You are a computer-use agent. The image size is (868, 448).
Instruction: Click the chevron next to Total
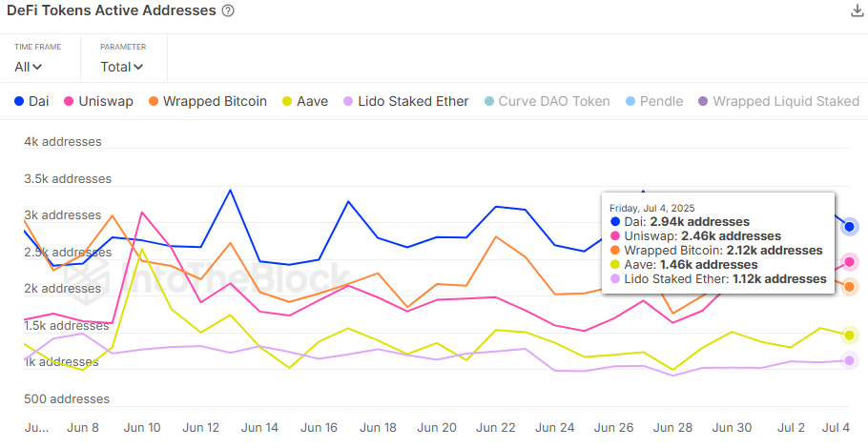click(138, 67)
